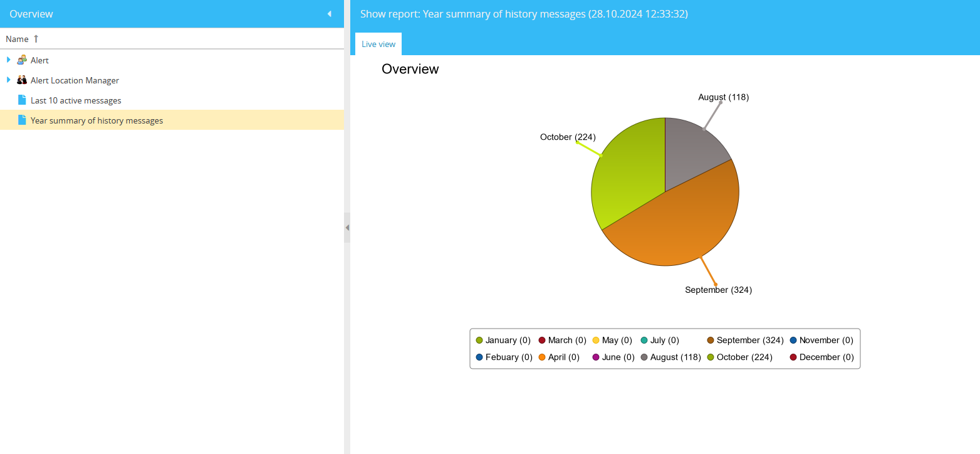The height and width of the screenshot is (454, 980).
Task: Click the December legend color dot
Action: click(x=793, y=357)
